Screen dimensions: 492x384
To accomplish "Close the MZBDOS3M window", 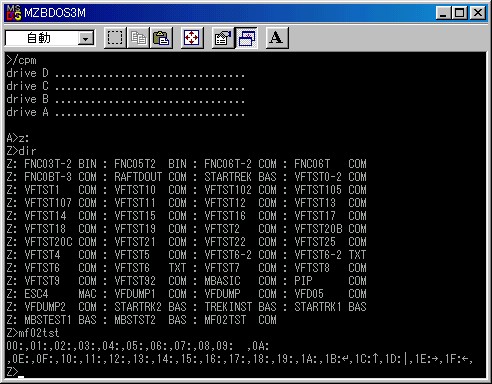I will click(x=478, y=13).
